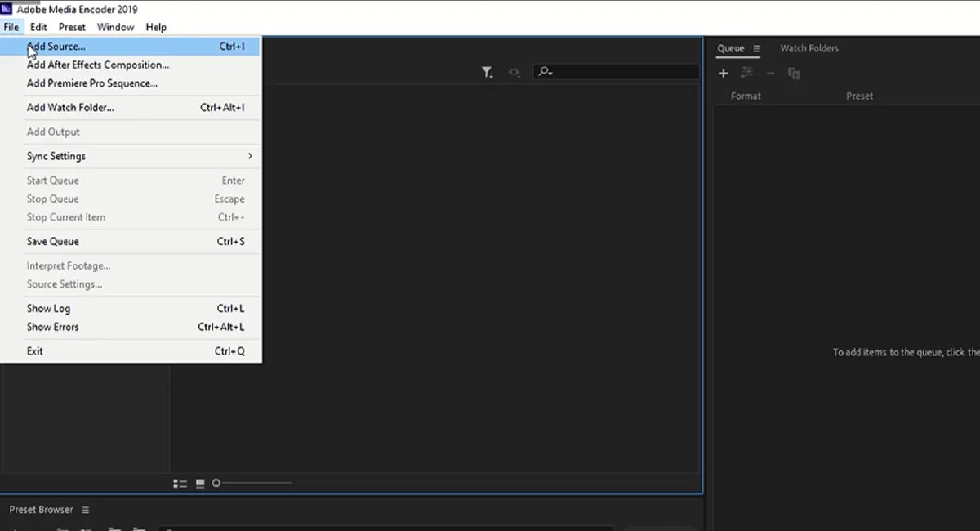
Task: Toggle the eye visibility icon near the search bar
Action: click(514, 71)
